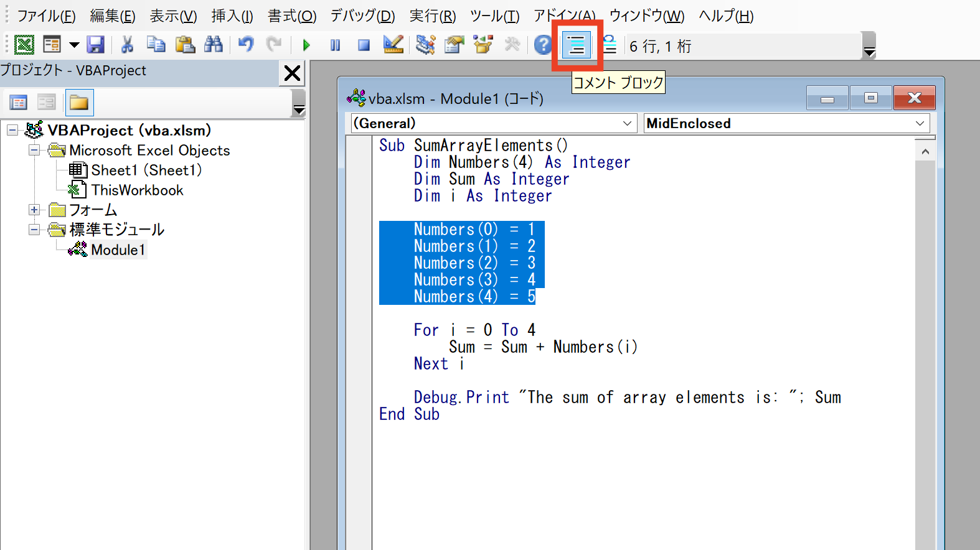This screenshot has width=980, height=550.
Task: Open Find with the binoculars icon
Action: click(x=214, y=45)
